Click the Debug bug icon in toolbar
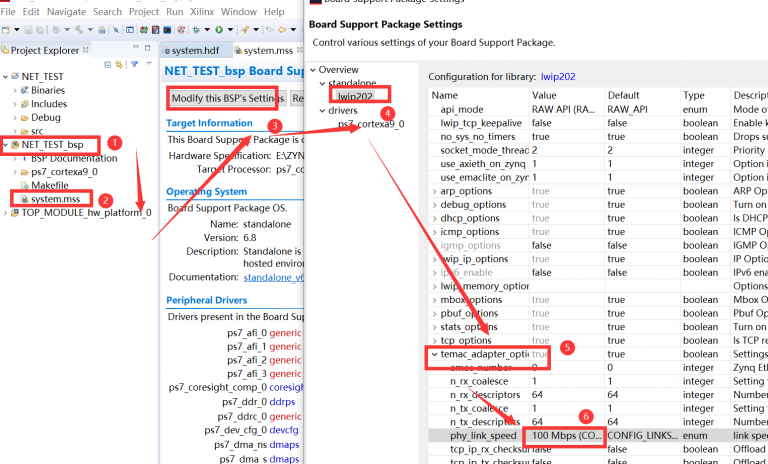The image size is (768, 464). click(198, 30)
